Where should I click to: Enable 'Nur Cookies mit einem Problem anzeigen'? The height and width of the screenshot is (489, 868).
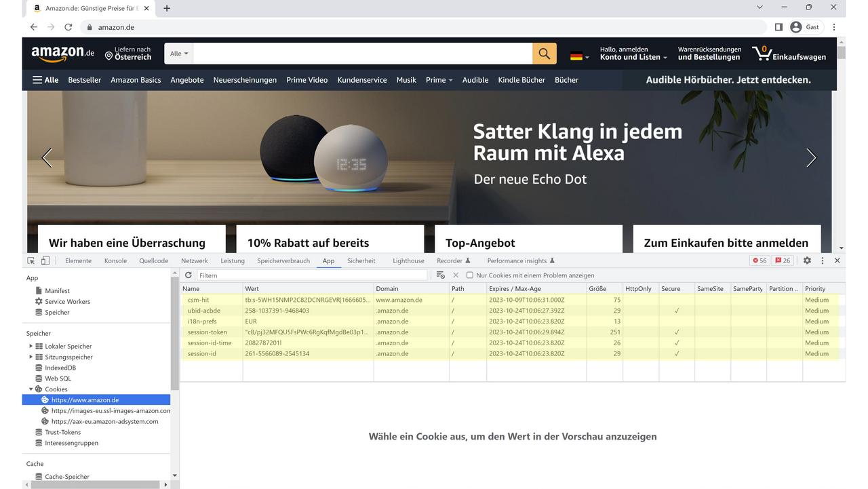click(470, 275)
